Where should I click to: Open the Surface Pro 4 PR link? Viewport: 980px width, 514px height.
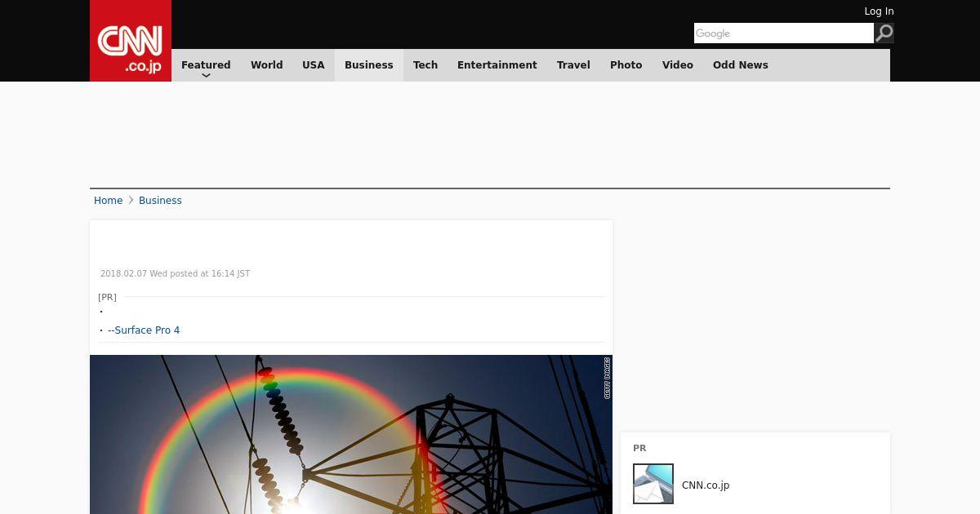click(144, 330)
